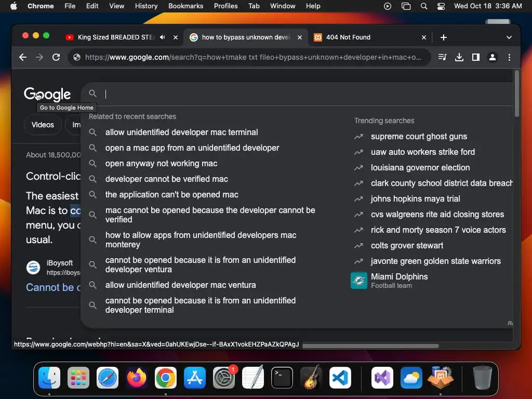Click the browser forward arrow

39,57
